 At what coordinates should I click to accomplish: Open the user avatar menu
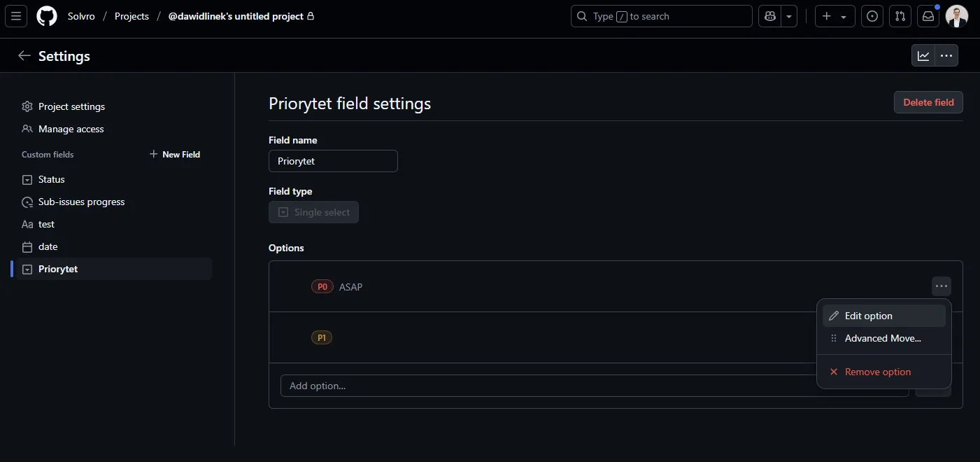pyautogui.click(x=956, y=16)
